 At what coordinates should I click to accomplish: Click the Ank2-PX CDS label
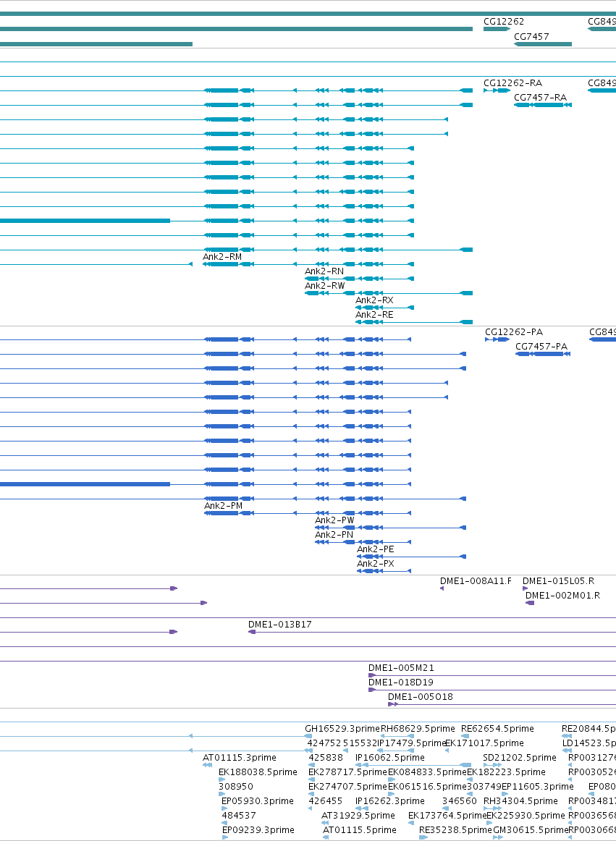point(375,563)
